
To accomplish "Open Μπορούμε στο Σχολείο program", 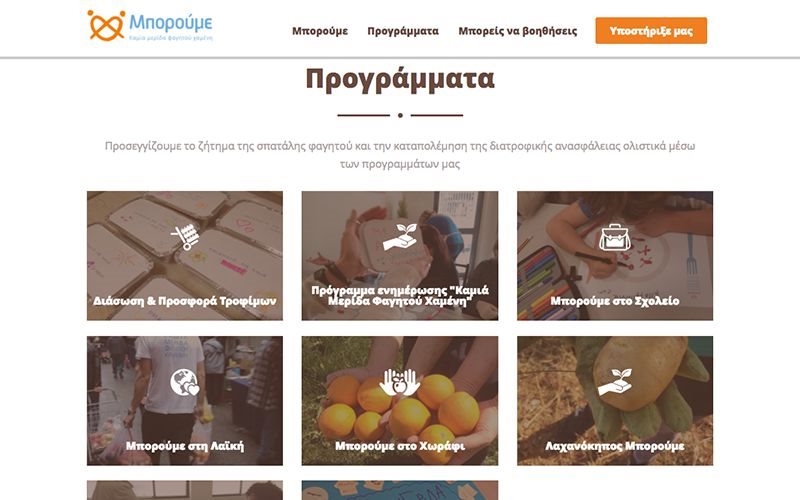I will [x=615, y=301].
